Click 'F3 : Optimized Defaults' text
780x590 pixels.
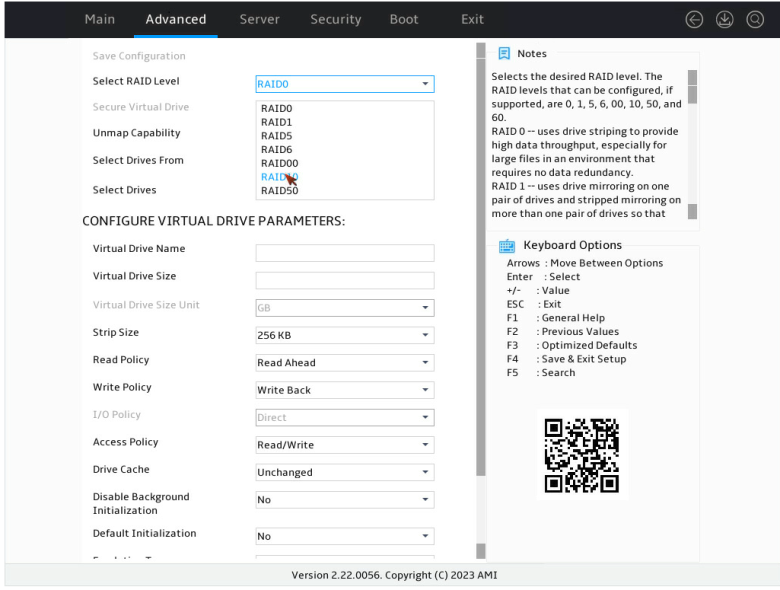point(572,345)
